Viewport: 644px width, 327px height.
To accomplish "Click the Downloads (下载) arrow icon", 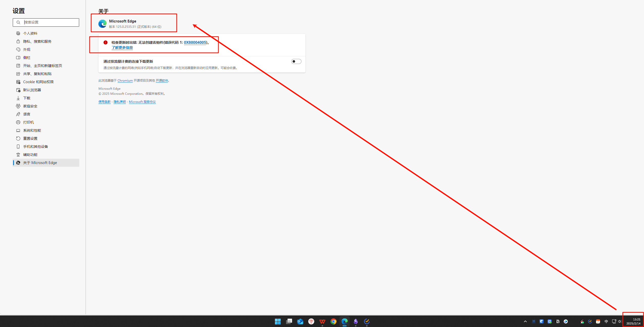I will [18, 98].
